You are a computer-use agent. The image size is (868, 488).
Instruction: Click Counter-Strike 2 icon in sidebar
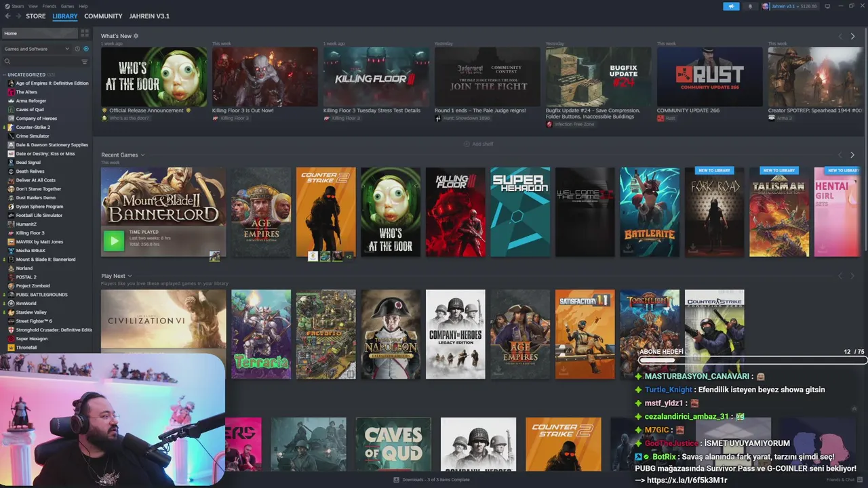11,127
